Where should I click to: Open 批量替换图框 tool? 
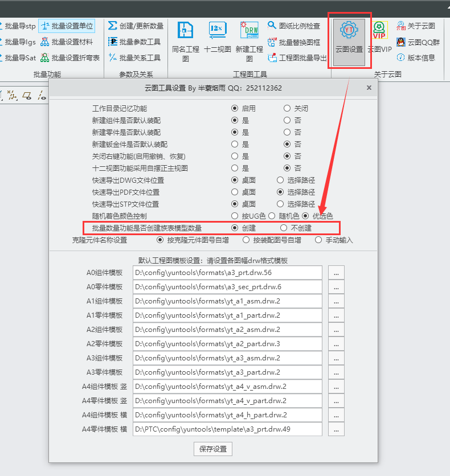click(x=293, y=42)
